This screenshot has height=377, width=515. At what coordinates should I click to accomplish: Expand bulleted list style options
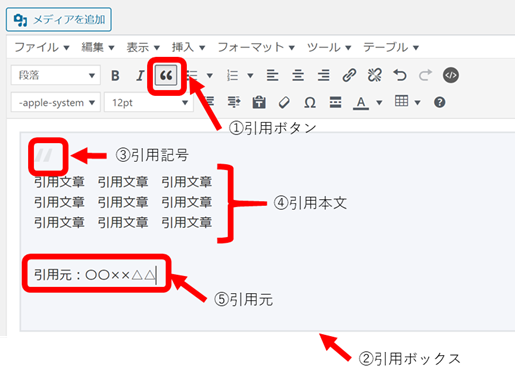pyautogui.click(x=210, y=76)
